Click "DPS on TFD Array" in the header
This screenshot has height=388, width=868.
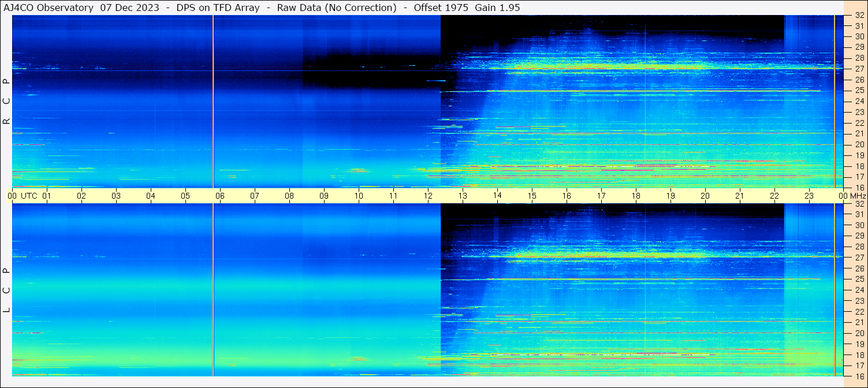click(218, 8)
